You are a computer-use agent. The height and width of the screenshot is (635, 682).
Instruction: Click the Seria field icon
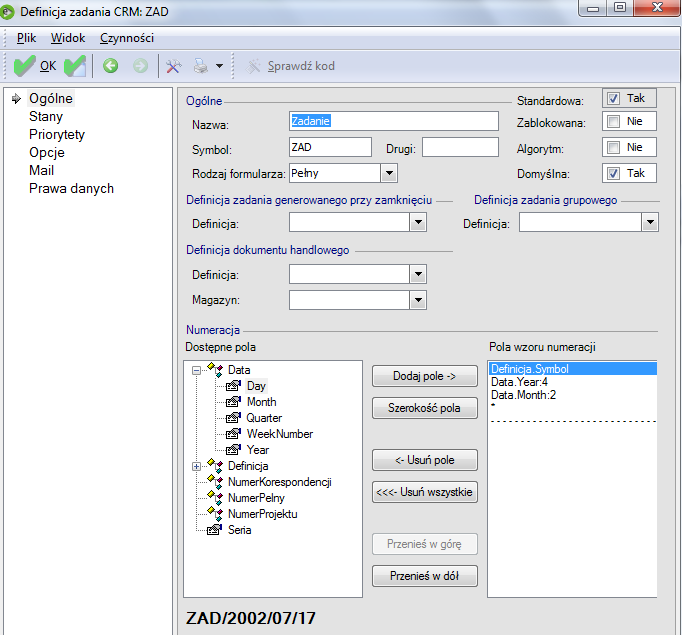coord(214,530)
